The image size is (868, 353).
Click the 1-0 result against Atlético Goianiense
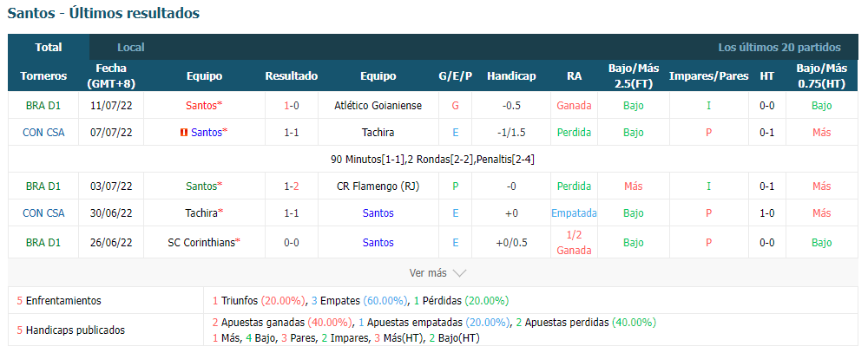pyautogui.click(x=291, y=105)
